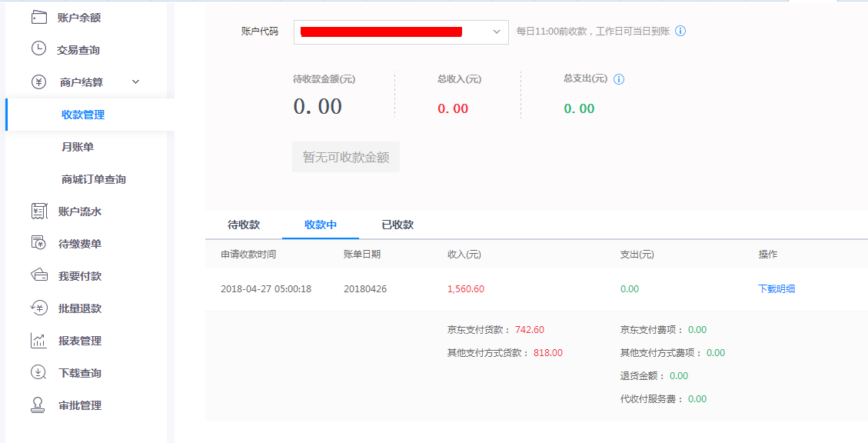
Task: Click info icon after 工作日可当日到账 note
Action: click(680, 32)
